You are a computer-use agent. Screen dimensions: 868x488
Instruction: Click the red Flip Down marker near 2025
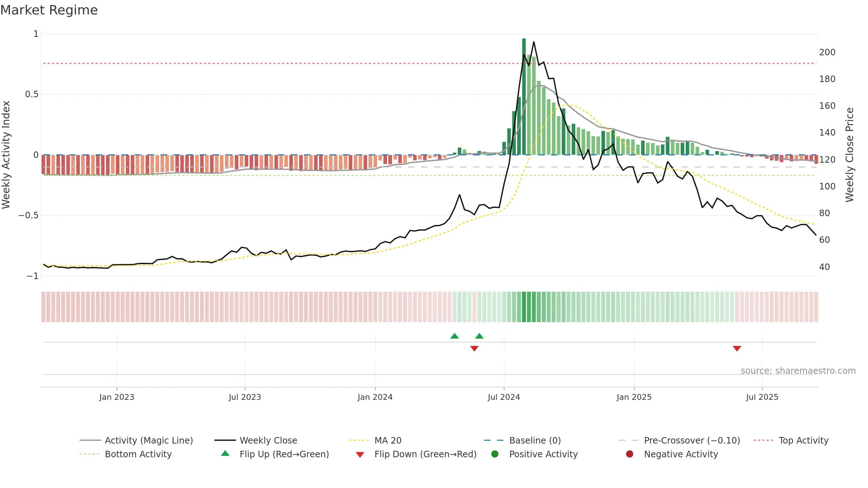tap(737, 348)
